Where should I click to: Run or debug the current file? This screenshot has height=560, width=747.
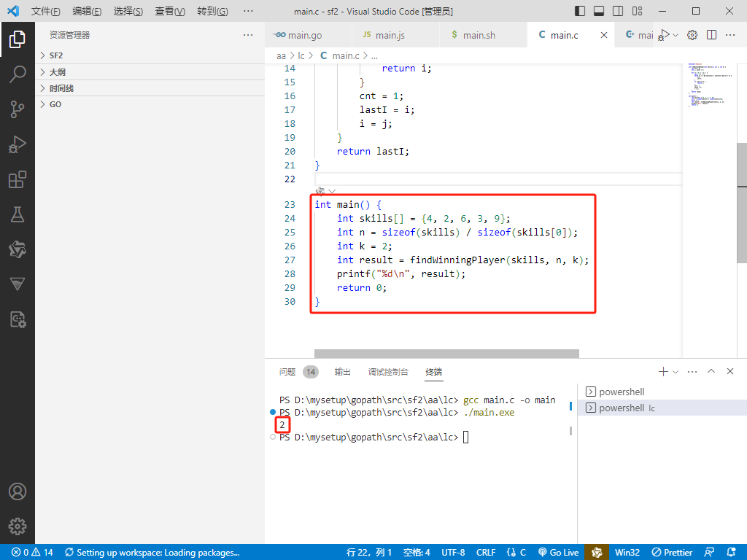click(664, 35)
